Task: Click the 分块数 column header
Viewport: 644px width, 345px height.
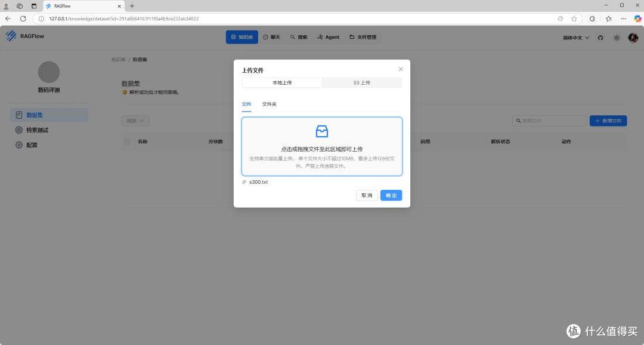Action: [x=216, y=141]
